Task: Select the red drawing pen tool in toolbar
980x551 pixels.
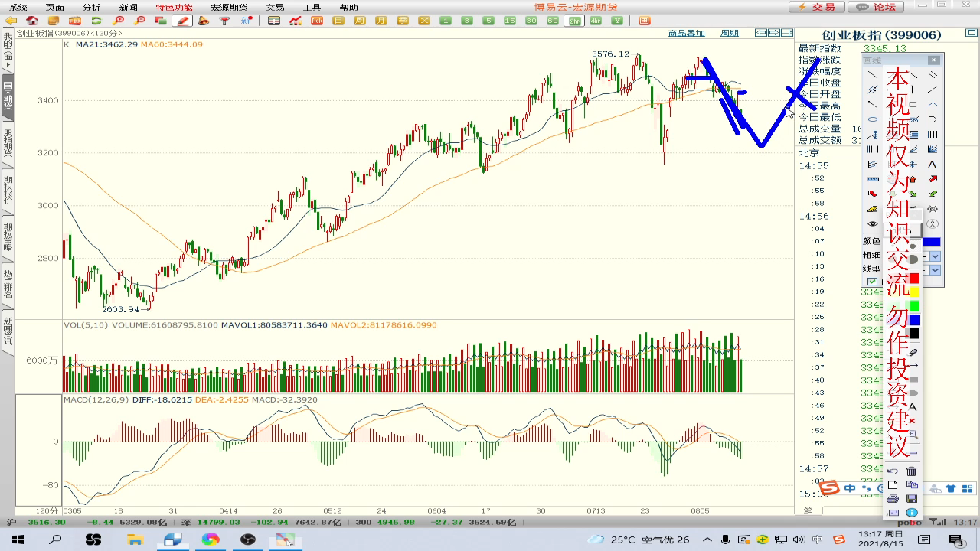Action: (182, 21)
